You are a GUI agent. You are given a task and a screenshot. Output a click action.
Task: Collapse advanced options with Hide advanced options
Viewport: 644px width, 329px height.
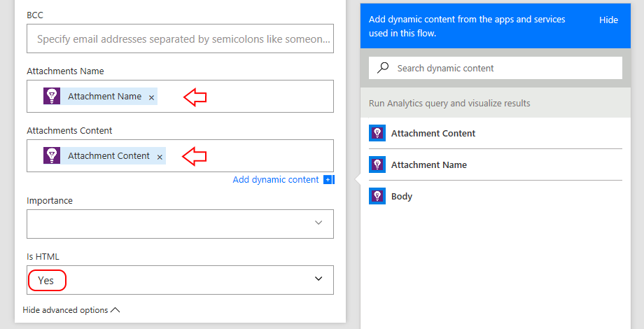pyautogui.click(x=71, y=309)
